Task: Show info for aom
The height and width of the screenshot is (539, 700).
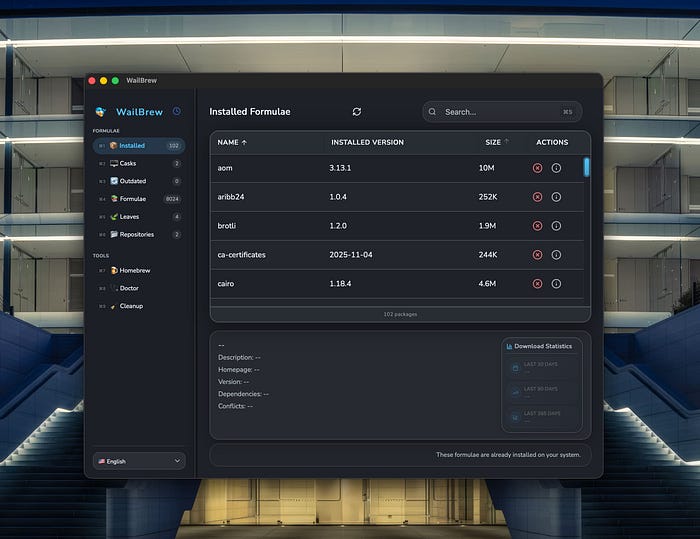Action: point(556,168)
